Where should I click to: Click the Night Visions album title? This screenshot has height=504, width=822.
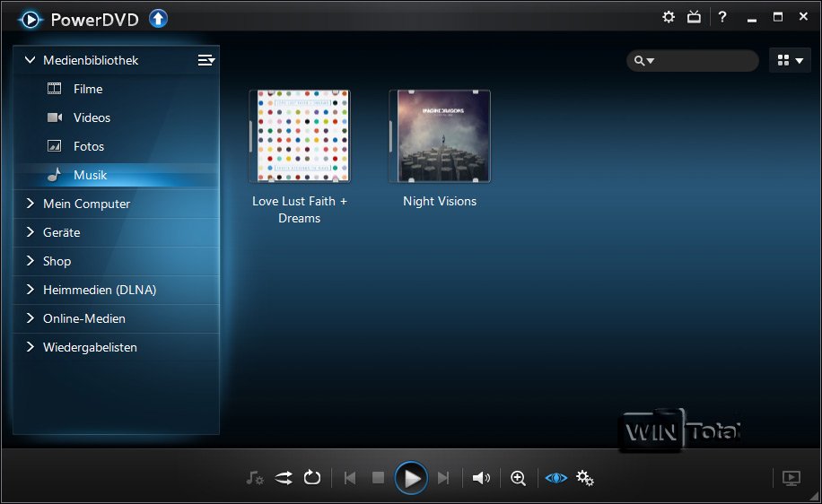440,201
